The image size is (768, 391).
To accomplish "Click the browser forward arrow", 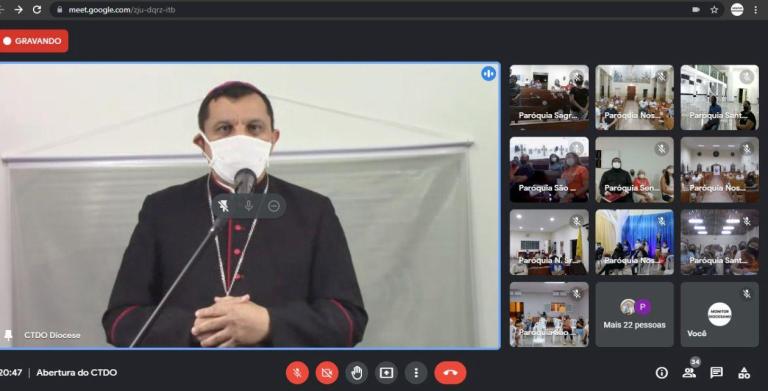I will click(x=19, y=10).
